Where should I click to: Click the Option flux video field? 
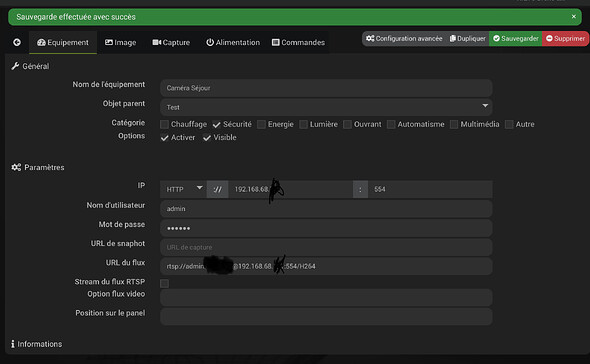326,298
